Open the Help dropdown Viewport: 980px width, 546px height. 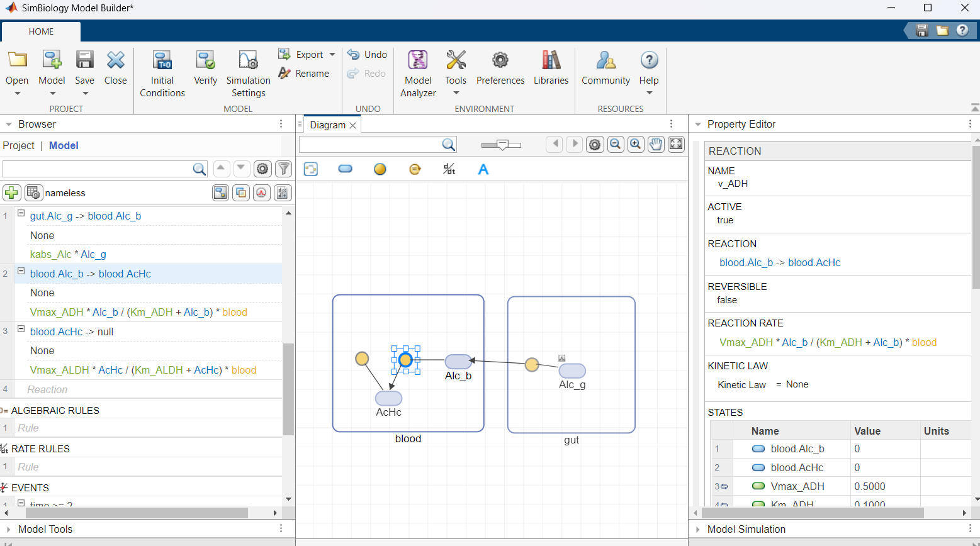point(649,93)
